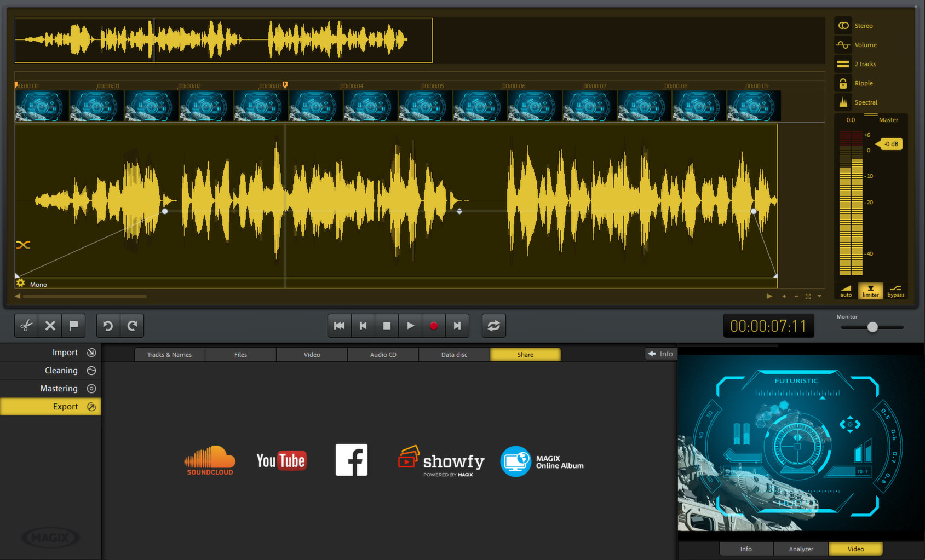Enable master bypass
925x560 pixels.
point(895,291)
